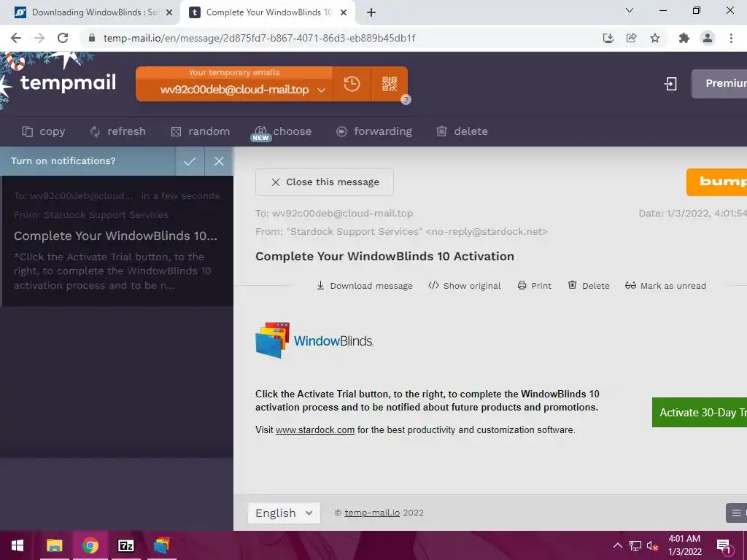This screenshot has width=747, height=560.
Task: Click the taskbar clock showing 4:01 AM
Action: [684, 545]
